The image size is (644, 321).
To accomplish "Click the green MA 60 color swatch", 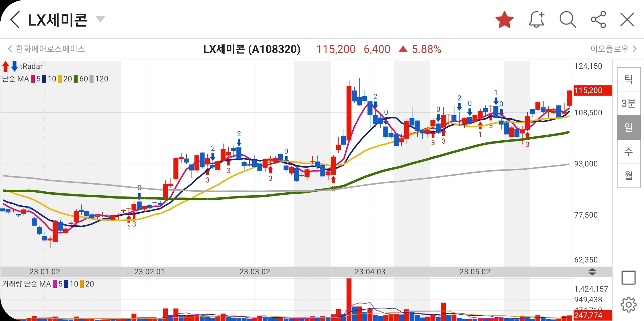I will (76, 79).
